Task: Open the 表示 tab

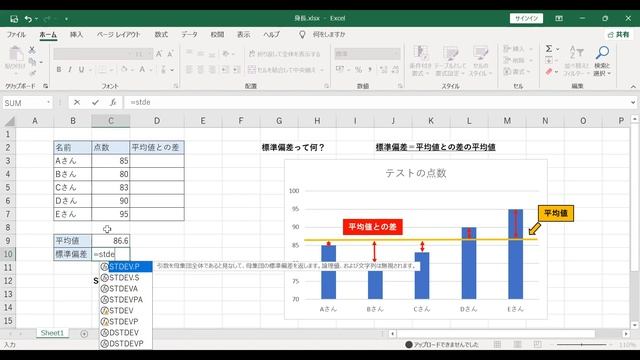Action: (x=244, y=35)
